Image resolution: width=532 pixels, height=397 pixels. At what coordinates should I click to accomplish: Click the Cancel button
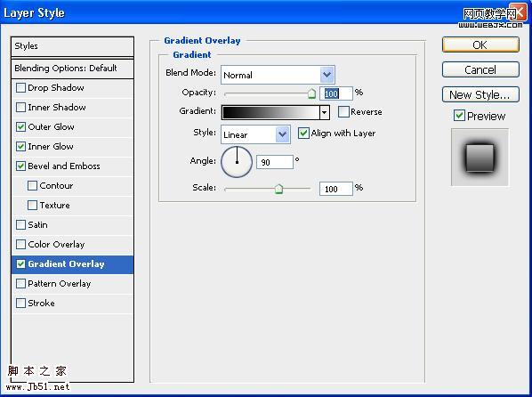tap(480, 69)
